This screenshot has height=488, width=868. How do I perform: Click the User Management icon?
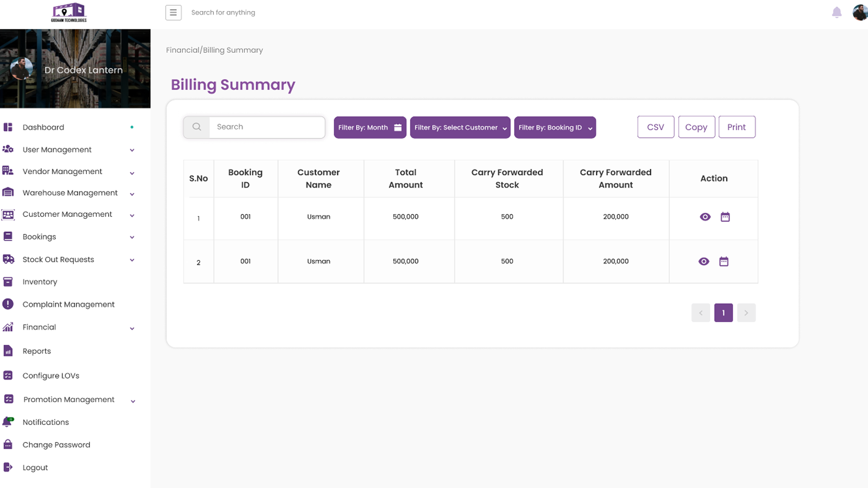[8, 149]
